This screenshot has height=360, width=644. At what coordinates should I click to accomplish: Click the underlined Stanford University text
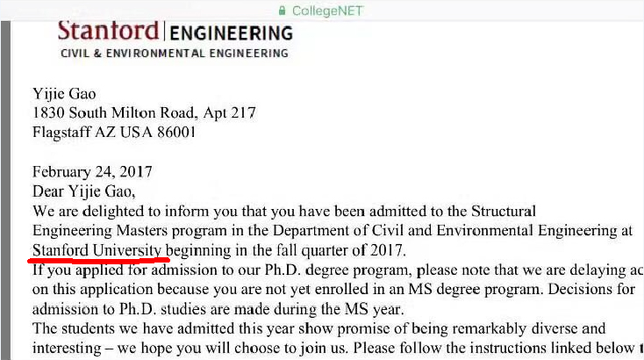pos(97,250)
